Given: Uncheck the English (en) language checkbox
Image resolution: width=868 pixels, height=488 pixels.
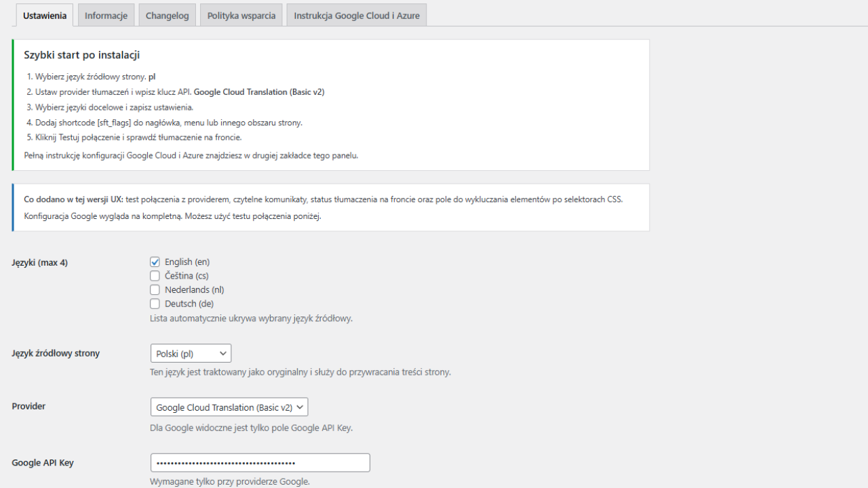Looking at the screenshot, I should (x=155, y=262).
